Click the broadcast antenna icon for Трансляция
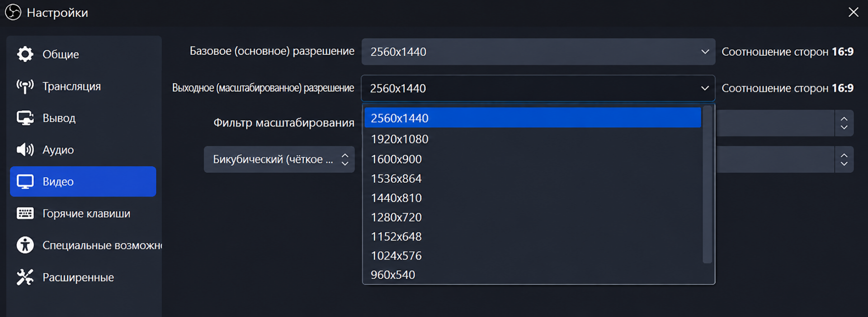This screenshot has height=317, width=868. [x=25, y=86]
